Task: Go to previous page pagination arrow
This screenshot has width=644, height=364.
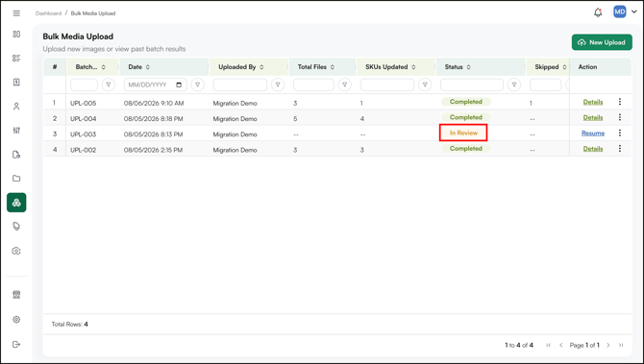Action: coord(561,345)
